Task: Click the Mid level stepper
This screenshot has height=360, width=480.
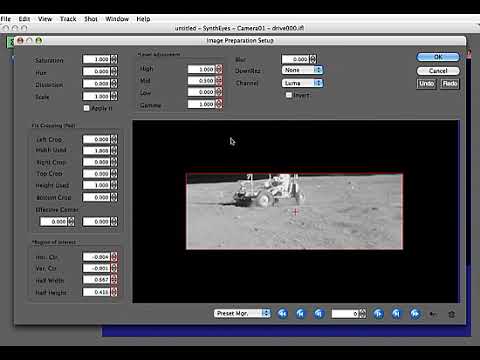Action: click(219, 81)
